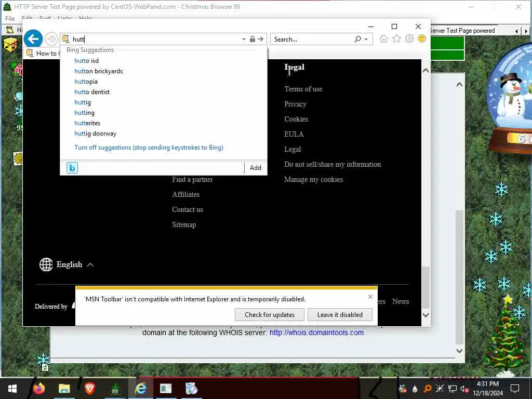Select suggestion "hutton brickyards"

pyautogui.click(x=98, y=71)
